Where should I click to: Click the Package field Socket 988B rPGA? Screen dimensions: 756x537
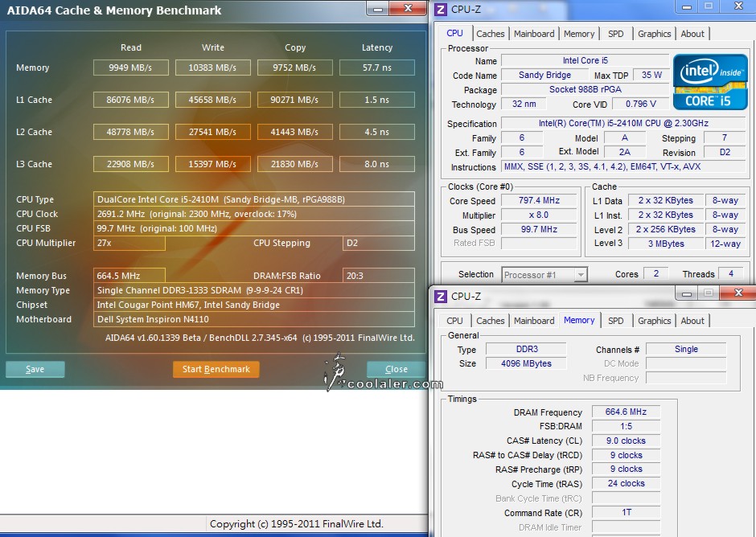[x=585, y=89]
